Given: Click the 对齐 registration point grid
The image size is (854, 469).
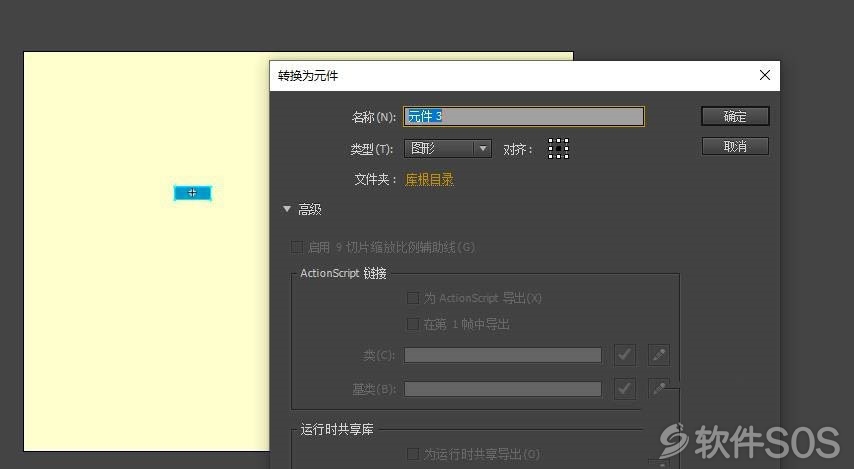Looking at the screenshot, I should click(x=558, y=148).
